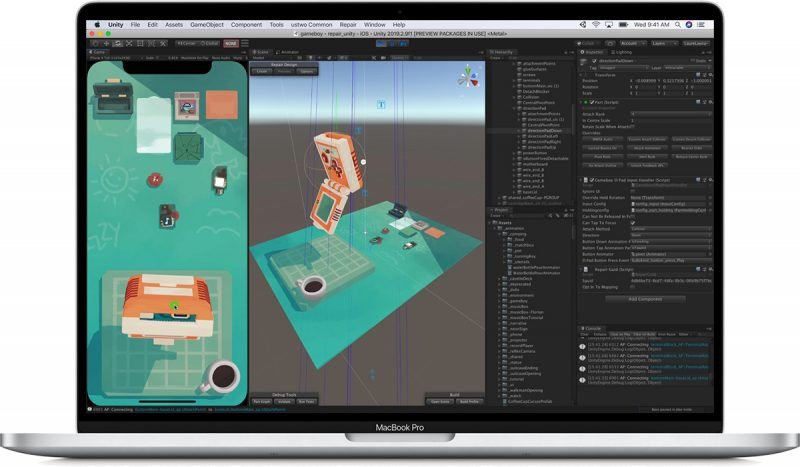Select directionPadDown in Hierarchy
800x467 pixels.
tap(544, 131)
